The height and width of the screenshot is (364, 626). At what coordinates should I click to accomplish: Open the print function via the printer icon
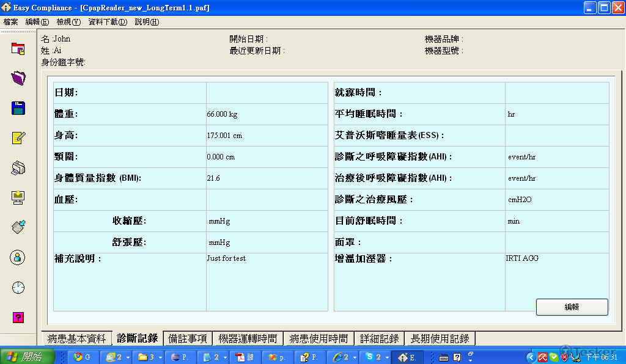pyautogui.click(x=17, y=167)
